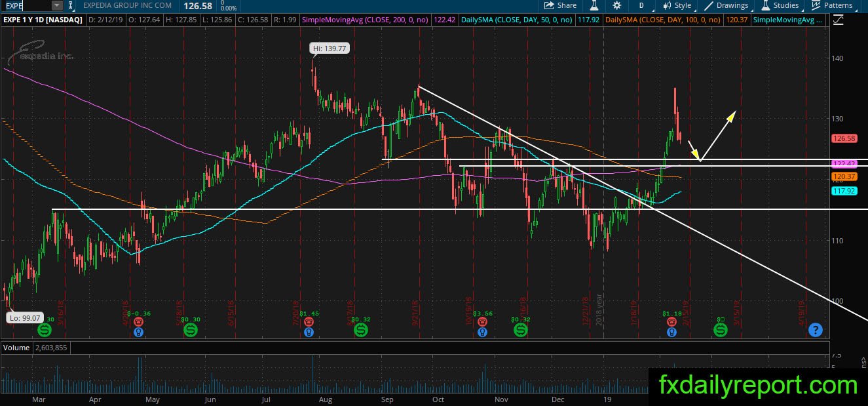
Task: Click the November $0.32 dividend icon
Action: point(520,330)
